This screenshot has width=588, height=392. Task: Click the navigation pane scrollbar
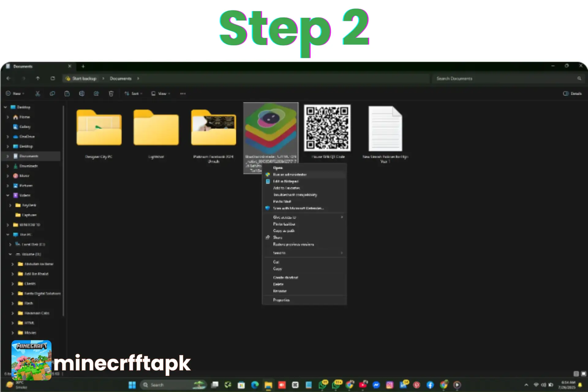(63, 211)
